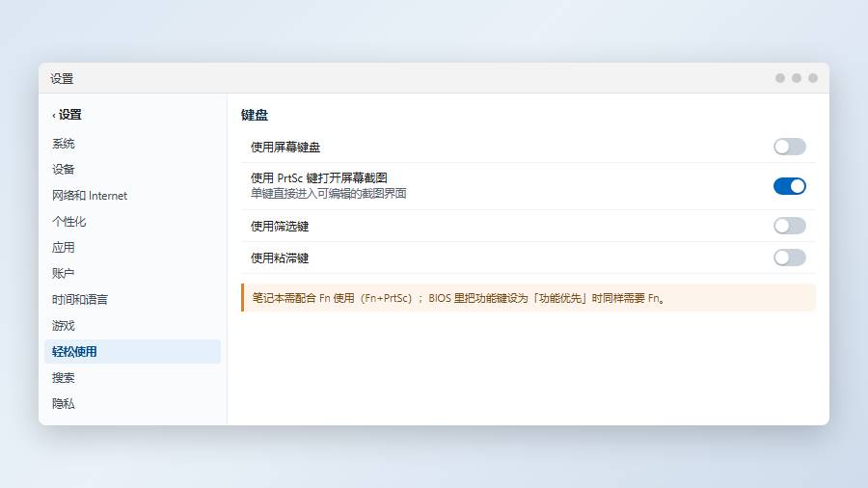Image resolution: width=868 pixels, height=488 pixels.
Task: Turn on the 使用粘滞键 toggle
Action: [x=789, y=258]
